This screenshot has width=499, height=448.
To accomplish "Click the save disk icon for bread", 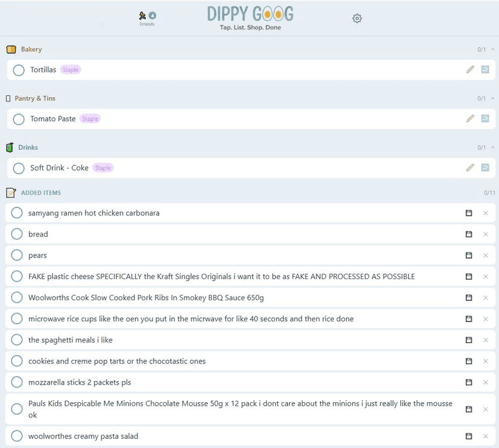I will click(469, 235).
